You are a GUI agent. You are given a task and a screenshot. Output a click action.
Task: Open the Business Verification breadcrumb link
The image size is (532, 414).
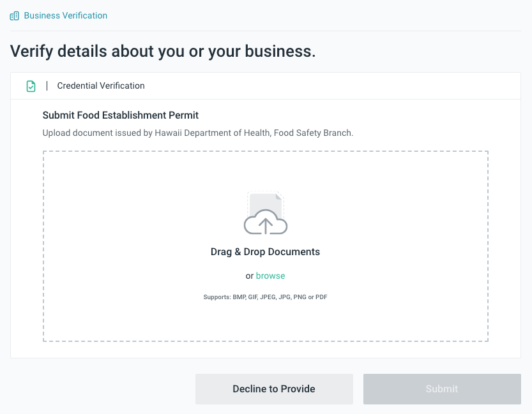pyautogui.click(x=66, y=15)
